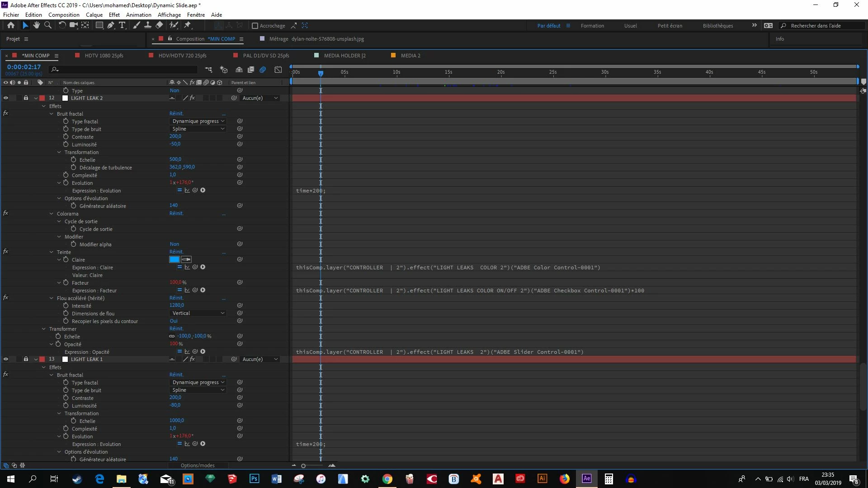Select the Formation workspace
Image resolution: width=868 pixels, height=488 pixels.
tap(592, 26)
